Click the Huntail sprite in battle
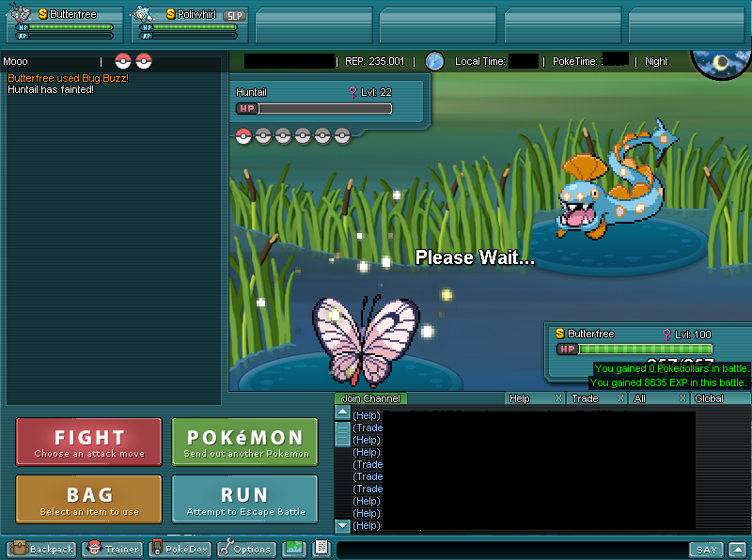Screen dimensions: 752x560 [x=618, y=179]
